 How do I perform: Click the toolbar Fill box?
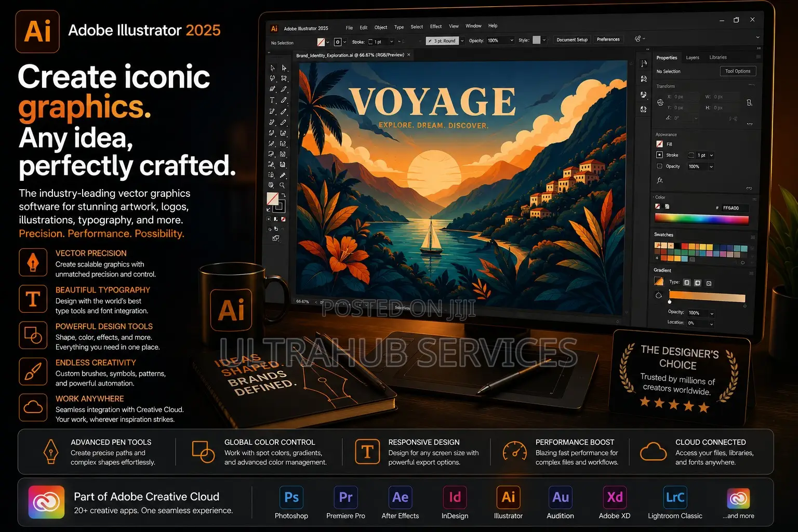point(273,198)
